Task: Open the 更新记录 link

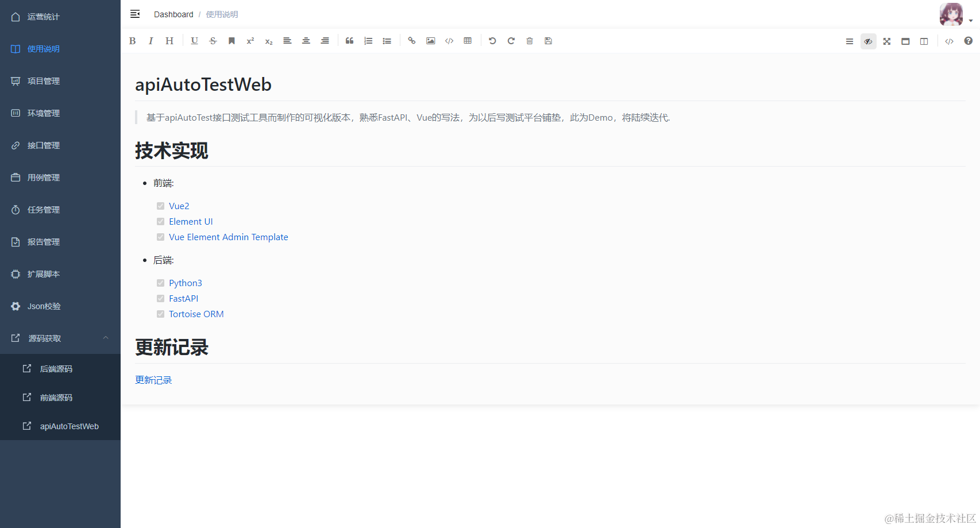Action: coord(153,380)
